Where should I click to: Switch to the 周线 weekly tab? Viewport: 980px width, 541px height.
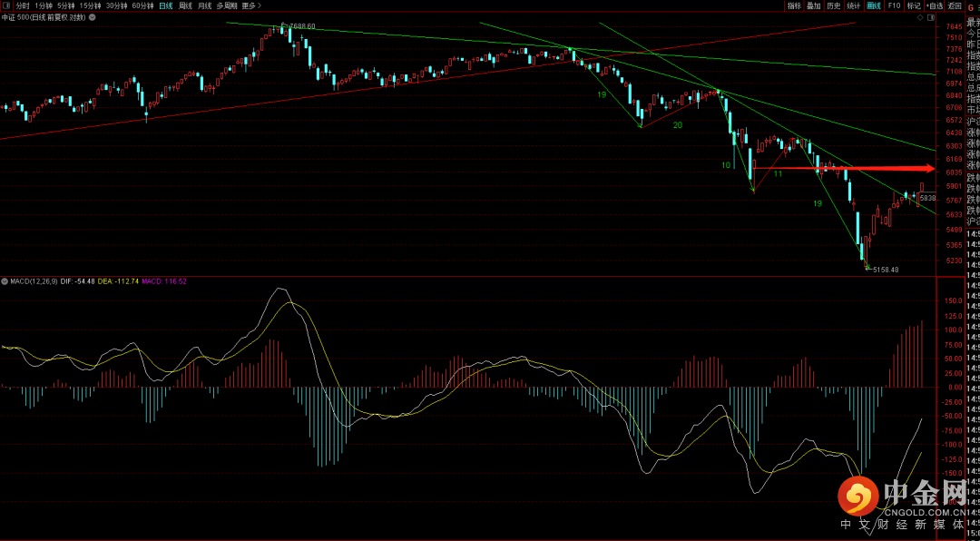tap(185, 5)
